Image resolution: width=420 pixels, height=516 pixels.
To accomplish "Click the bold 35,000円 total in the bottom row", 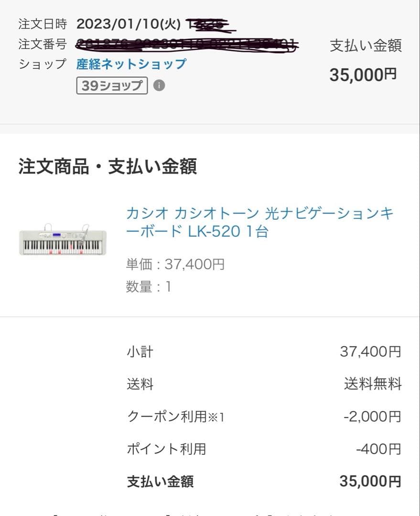I will [x=370, y=481].
